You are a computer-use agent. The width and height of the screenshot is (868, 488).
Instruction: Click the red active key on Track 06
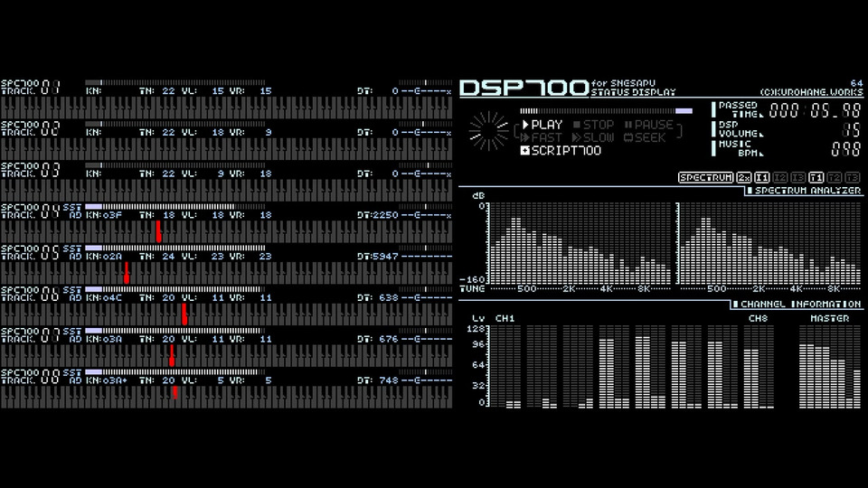click(x=184, y=314)
